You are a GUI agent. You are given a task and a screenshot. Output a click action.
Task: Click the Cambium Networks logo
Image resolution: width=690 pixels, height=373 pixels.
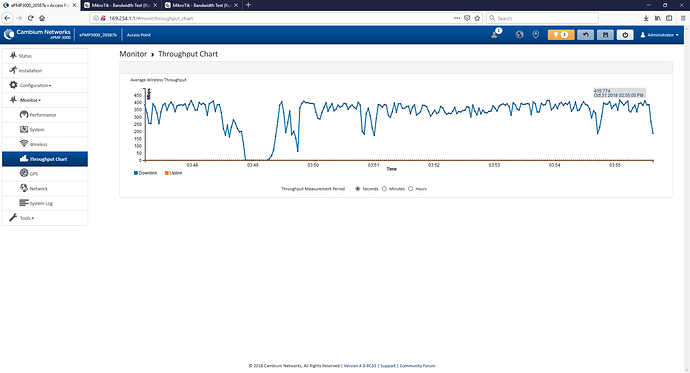tap(37, 34)
